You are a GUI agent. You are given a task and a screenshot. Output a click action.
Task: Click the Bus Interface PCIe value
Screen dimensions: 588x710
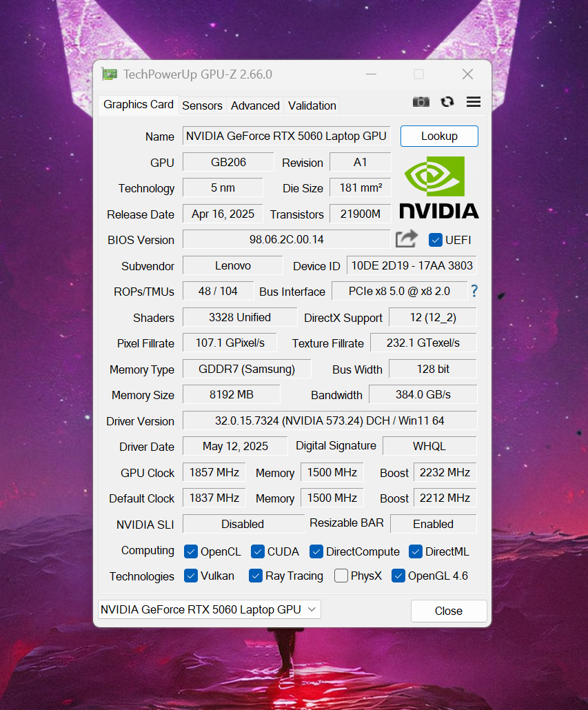(399, 291)
